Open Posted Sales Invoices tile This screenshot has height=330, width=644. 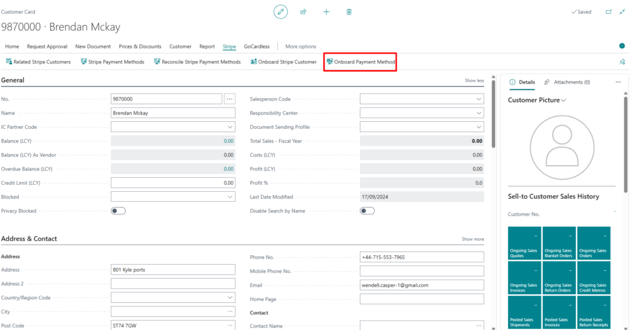click(559, 312)
